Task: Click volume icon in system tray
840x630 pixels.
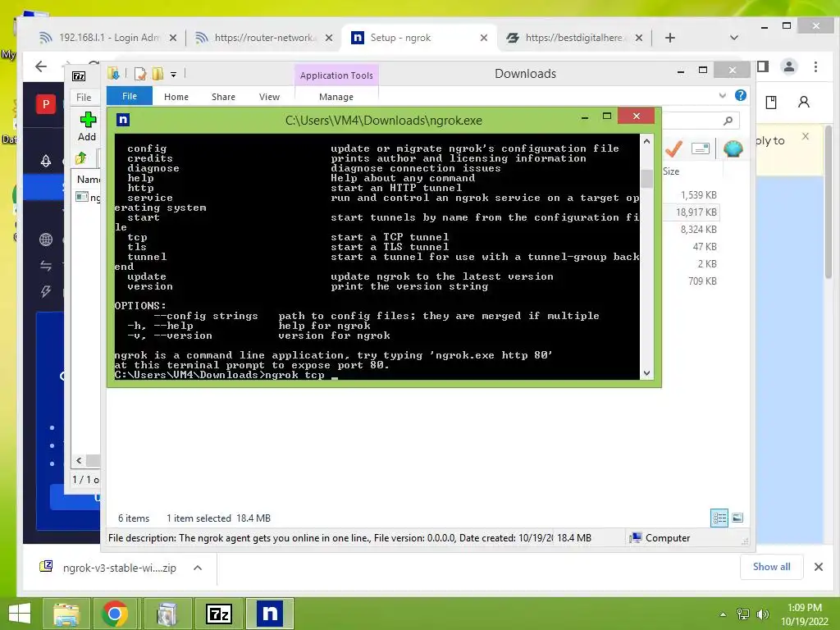Action: click(x=762, y=614)
